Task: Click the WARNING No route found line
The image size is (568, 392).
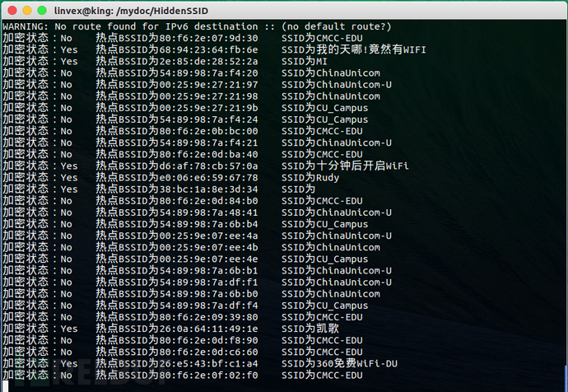Action: (x=197, y=26)
